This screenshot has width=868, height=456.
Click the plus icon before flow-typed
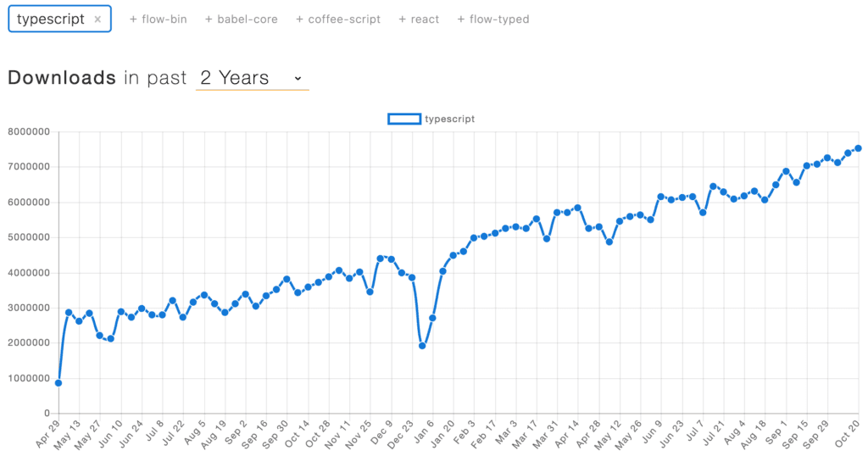point(460,19)
